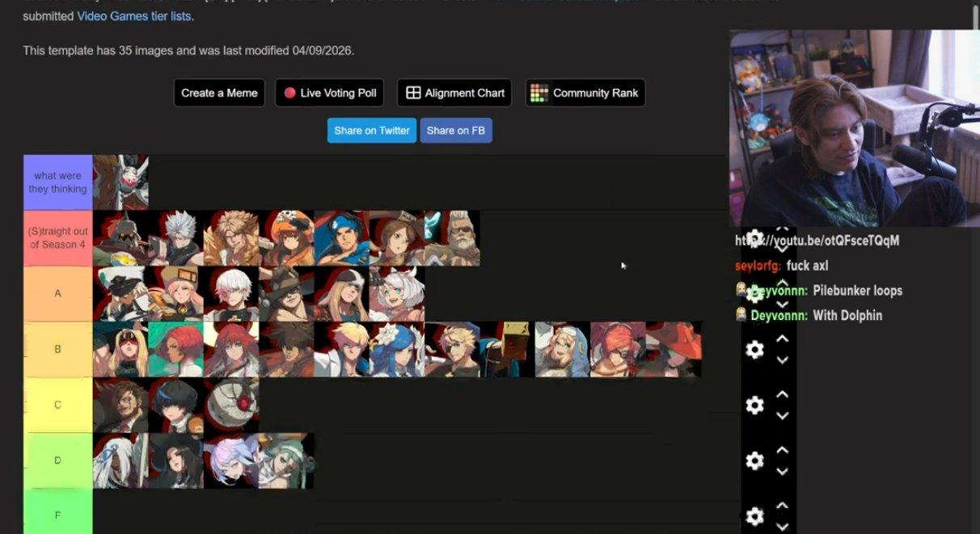Click the 'With Dolphin' chat message
Screen dimensions: 980x534
(847, 315)
